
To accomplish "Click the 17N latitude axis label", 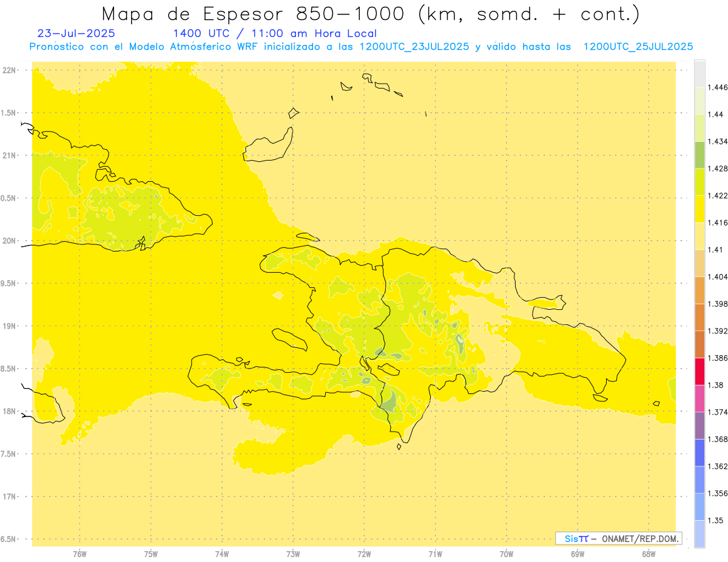I will click(9, 497).
